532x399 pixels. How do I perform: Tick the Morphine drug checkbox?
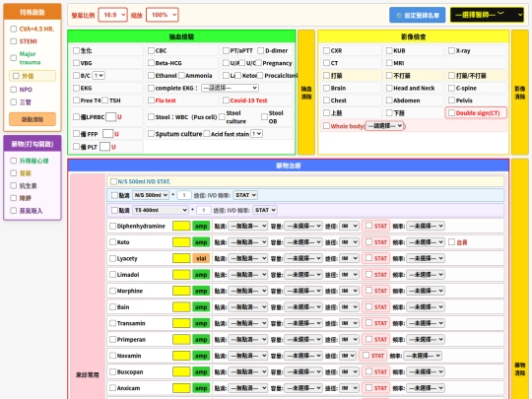coord(112,291)
